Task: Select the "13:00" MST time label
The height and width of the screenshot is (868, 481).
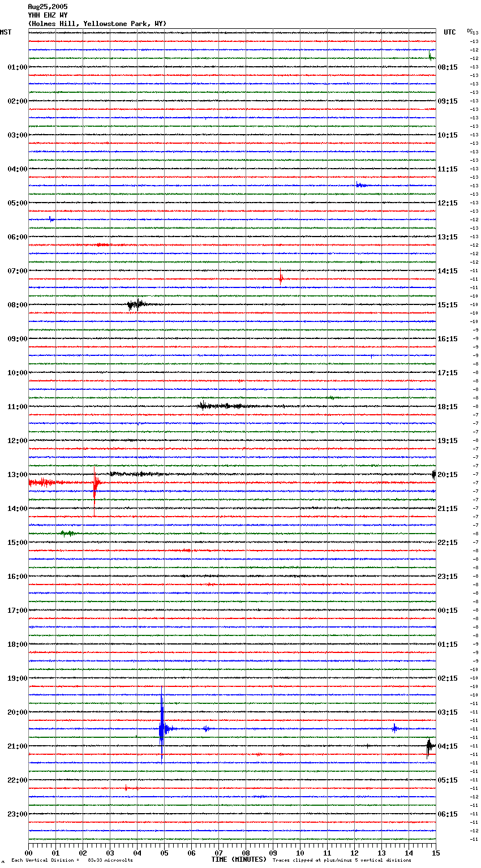Action: (18, 475)
